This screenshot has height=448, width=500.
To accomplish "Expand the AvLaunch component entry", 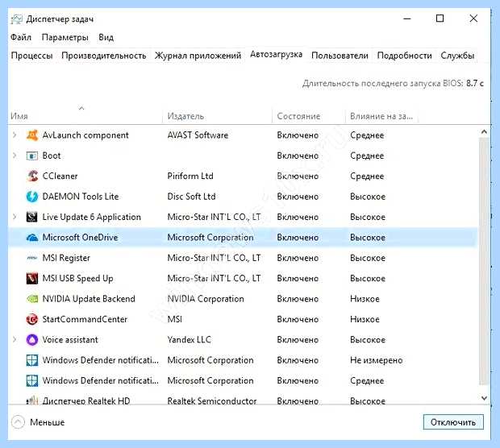I will click(x=15, y=135).
